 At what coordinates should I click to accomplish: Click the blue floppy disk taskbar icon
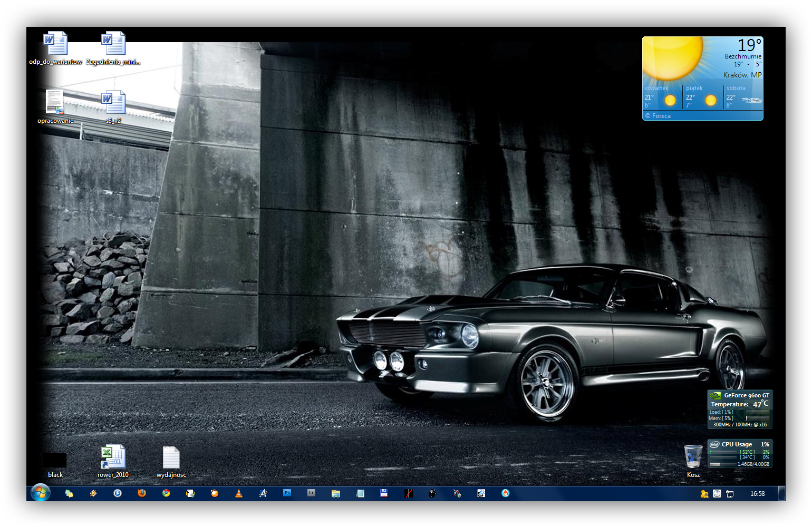[384, 493]
